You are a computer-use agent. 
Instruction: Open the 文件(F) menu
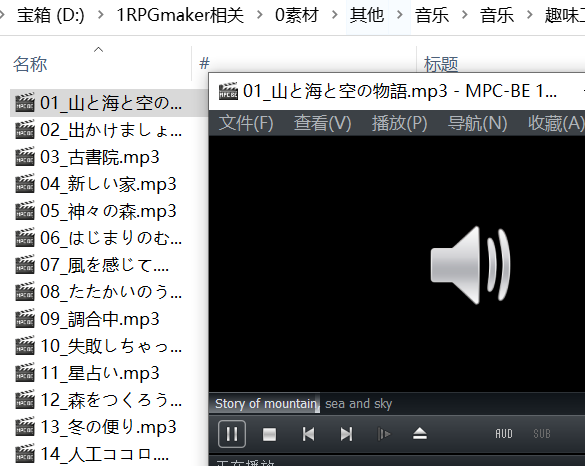(246, 123)
